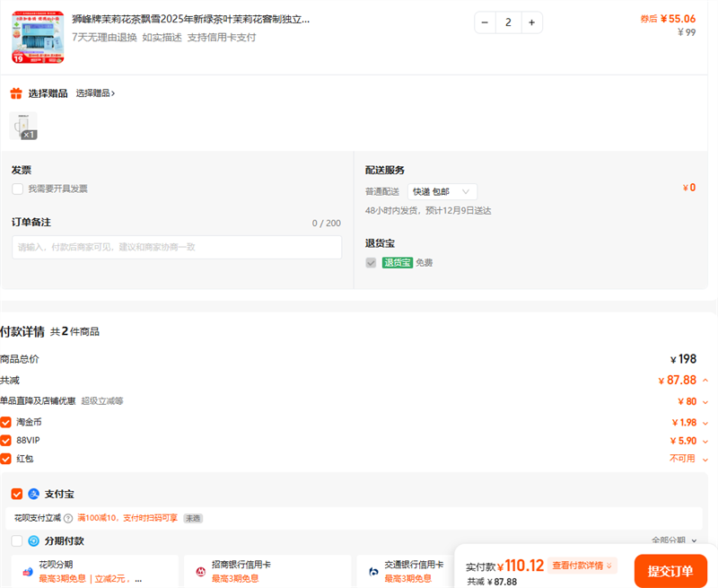
Task: Expand the 单品直降及店铺优惠 ¥80 details
Action: pos(705,402)
